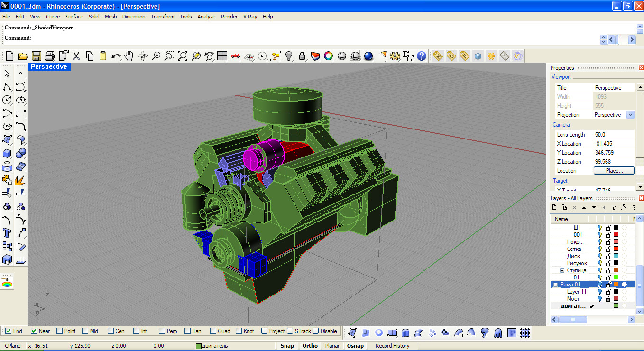Screen dimensions: 644x351
Task: Click the Pan view hand icon
Action: [129, 56]
